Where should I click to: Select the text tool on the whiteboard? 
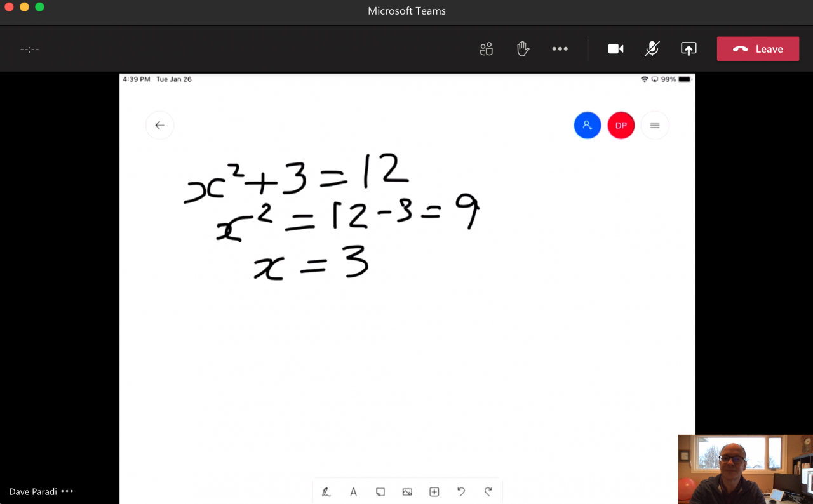354,491
